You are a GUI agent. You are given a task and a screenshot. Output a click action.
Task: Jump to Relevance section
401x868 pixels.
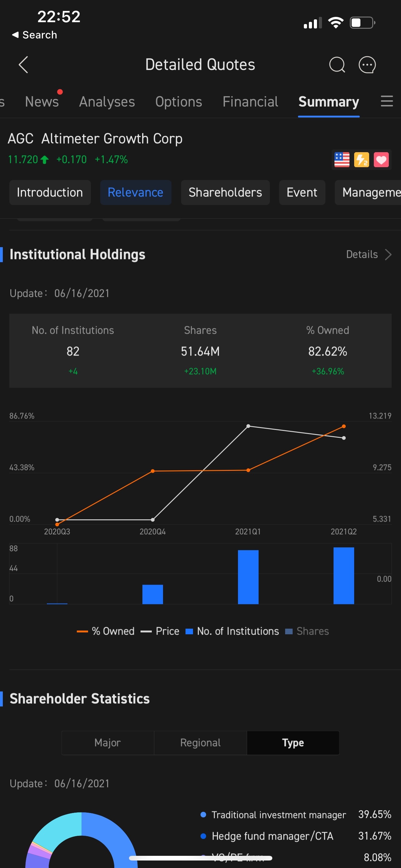click(x=136, y=192)
